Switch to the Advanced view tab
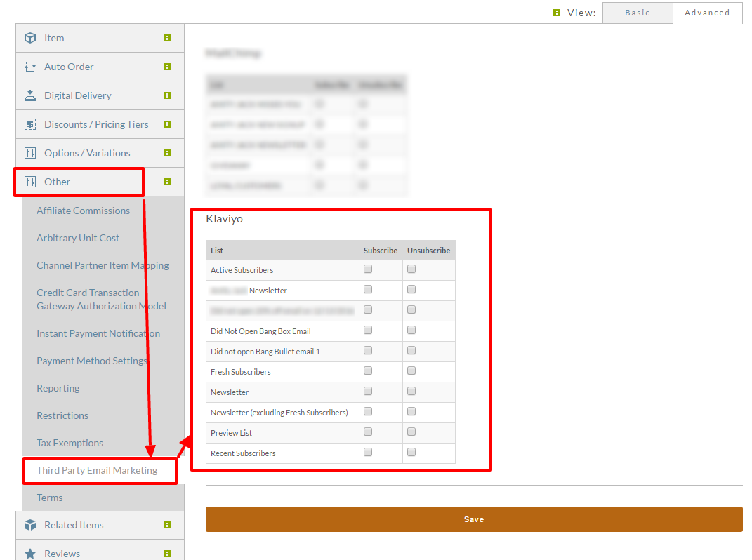Image resolution: width=752 pixels, height=560 pixels. tap(707, 13)
